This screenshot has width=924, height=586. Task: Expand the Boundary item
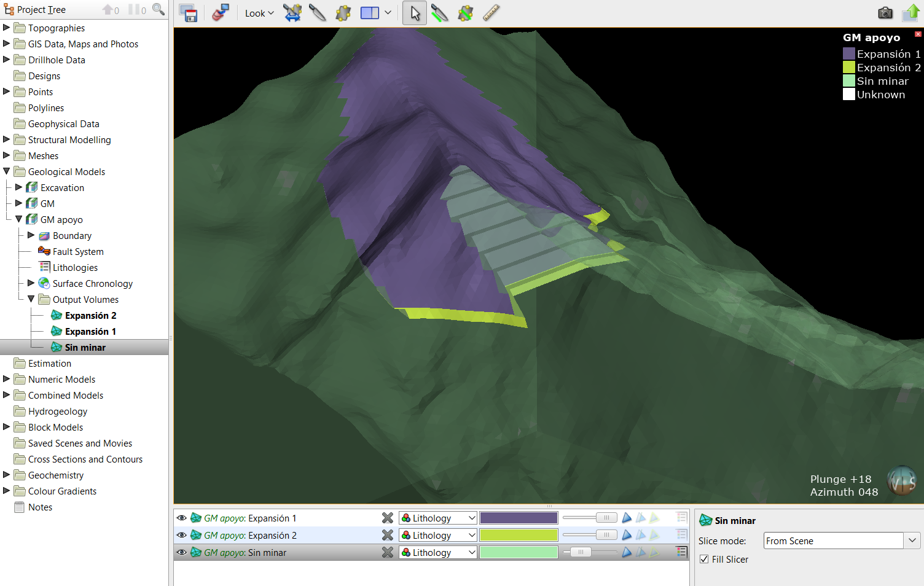31,235
